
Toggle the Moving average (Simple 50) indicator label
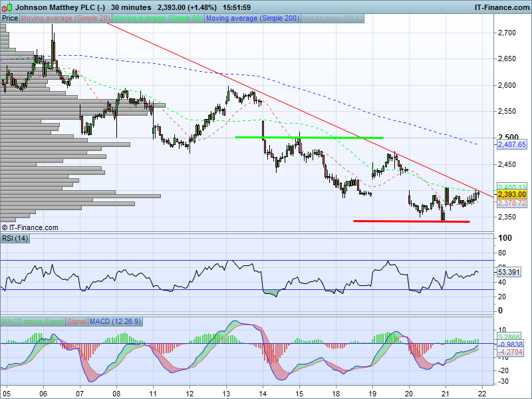158,19
